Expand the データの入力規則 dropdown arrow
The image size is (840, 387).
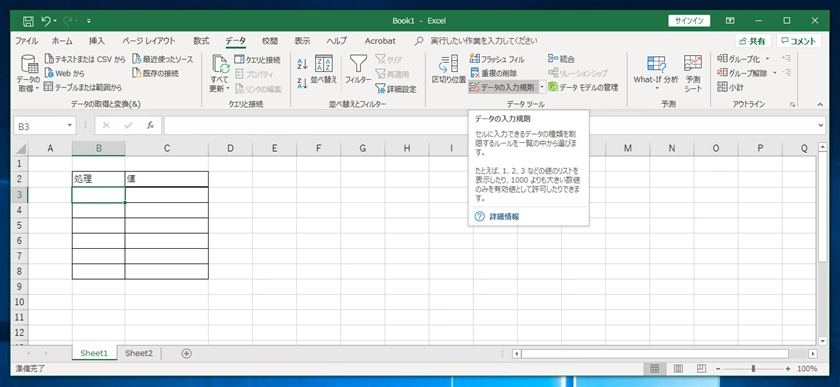click(x=542, y=87)
